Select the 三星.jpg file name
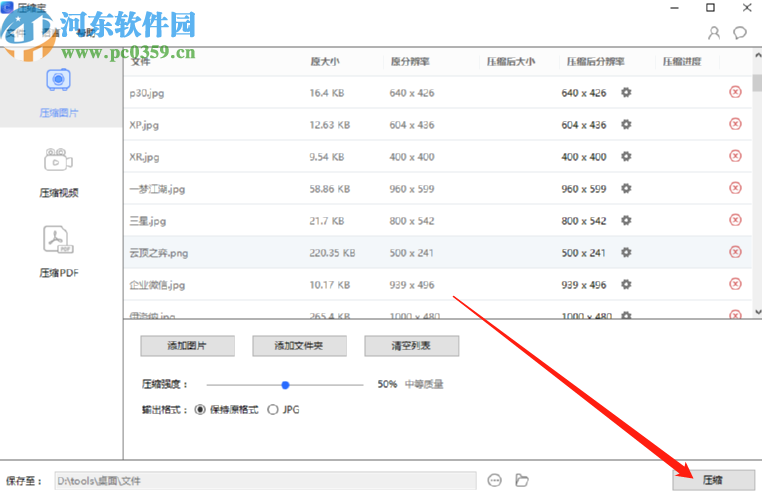Viewport: 762px width, 500px height. [147, 221]
